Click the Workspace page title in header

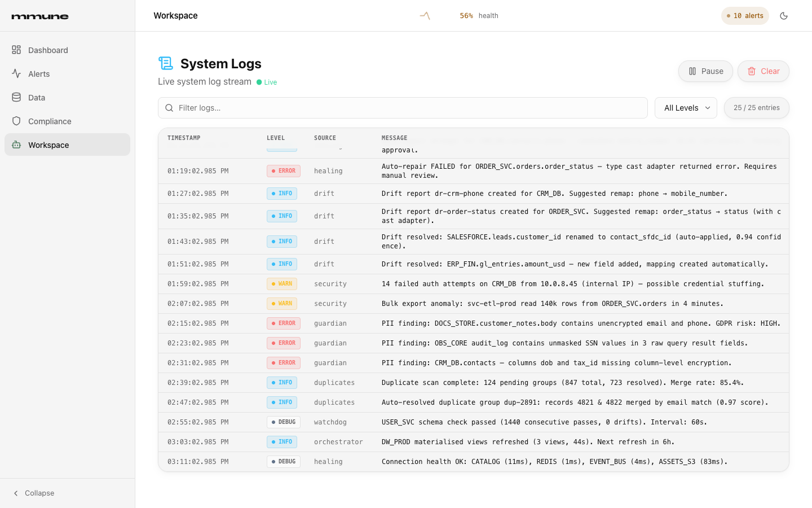tap(175, 16)
